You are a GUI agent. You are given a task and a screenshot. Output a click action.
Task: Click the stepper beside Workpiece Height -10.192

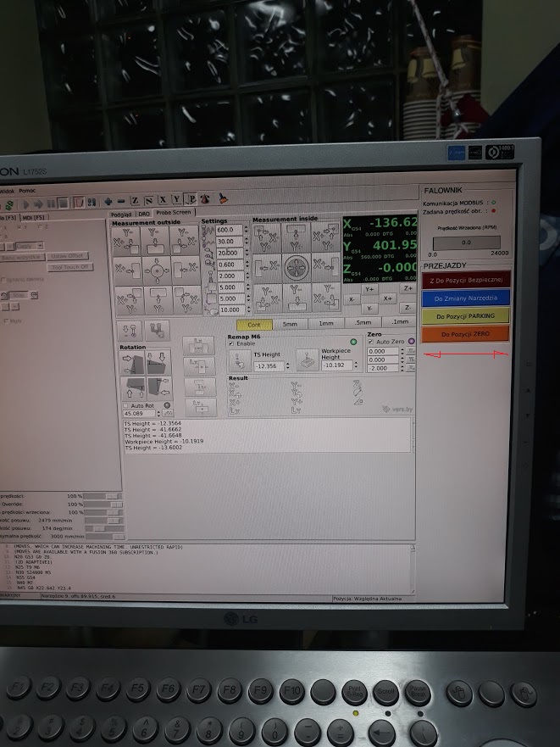[356, 365]
